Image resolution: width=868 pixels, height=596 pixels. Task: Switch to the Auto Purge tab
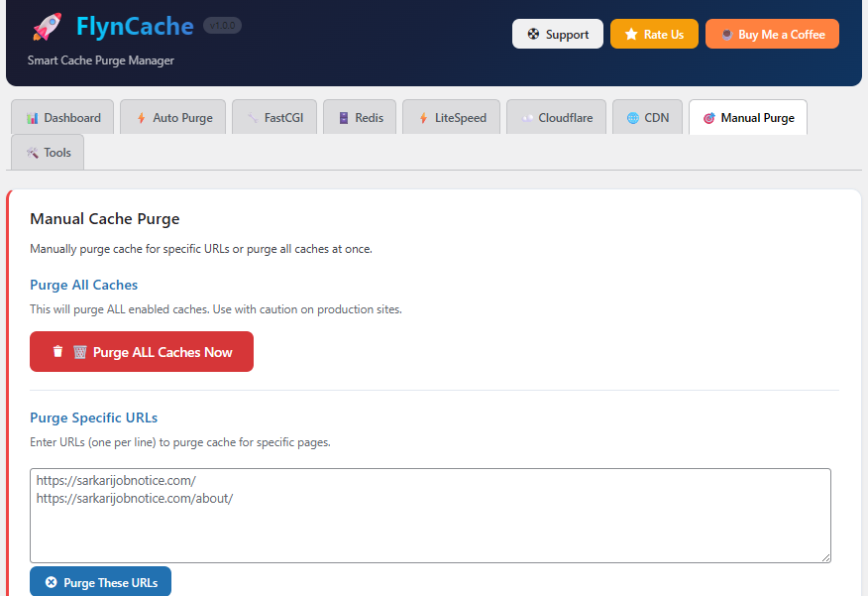pos(172,117)
